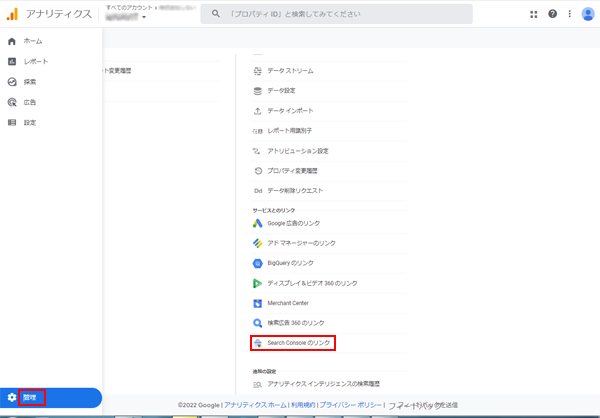This screenshot has height=418, width=600.
Task: Open the Reports chart icon
Action: point(12,62)
